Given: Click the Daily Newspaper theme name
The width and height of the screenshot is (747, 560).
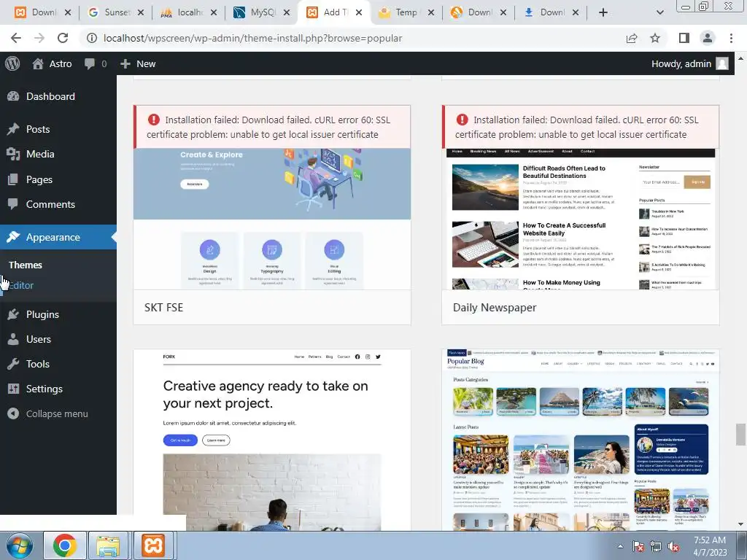Looking at the screenshot, I should [x=495, y=308].
